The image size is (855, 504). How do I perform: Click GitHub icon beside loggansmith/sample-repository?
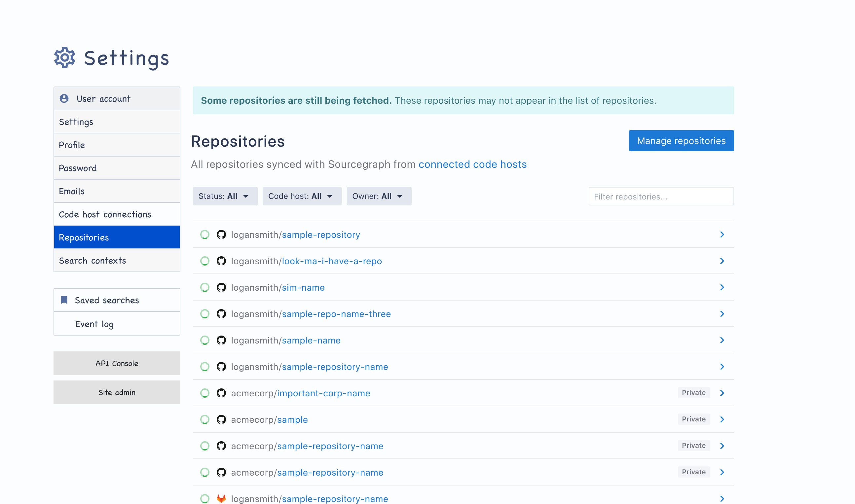click(x=221, y=235)
